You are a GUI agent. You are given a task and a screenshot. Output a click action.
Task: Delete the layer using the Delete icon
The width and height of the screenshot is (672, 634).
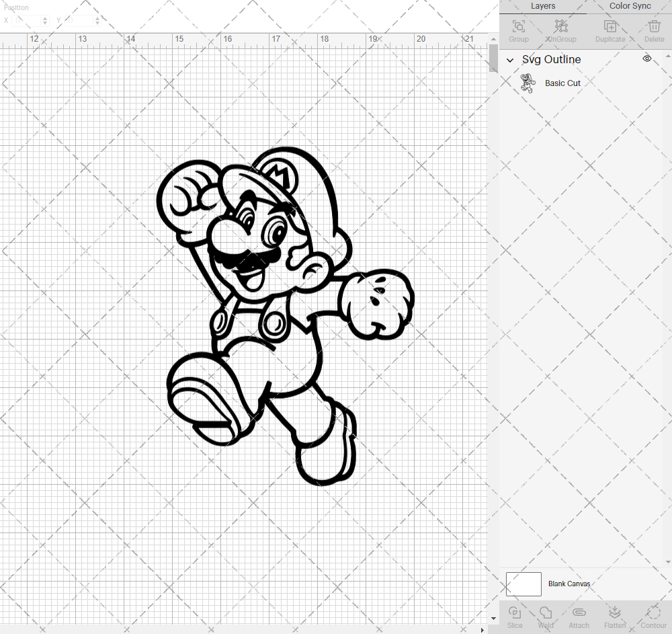[x=654, y=28]
